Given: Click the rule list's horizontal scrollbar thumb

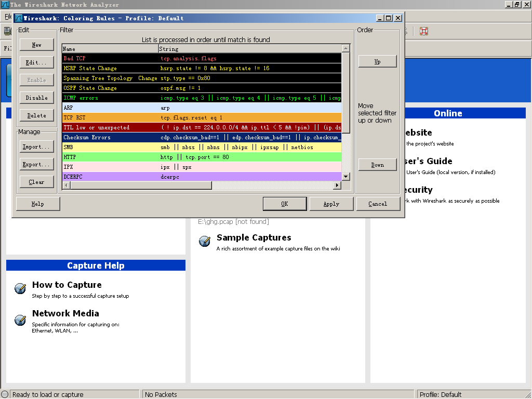Looking at the screenshot, I should click(x=141, y=185).
